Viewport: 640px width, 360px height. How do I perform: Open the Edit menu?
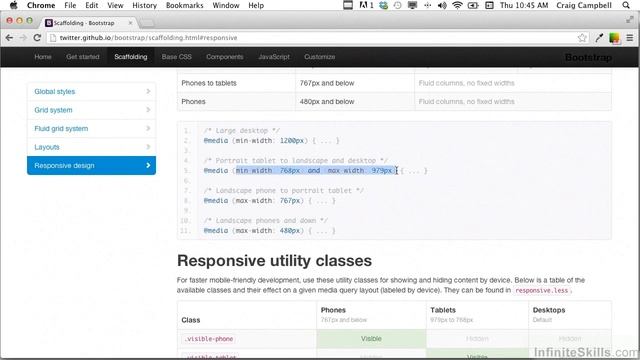coord(91,5)
